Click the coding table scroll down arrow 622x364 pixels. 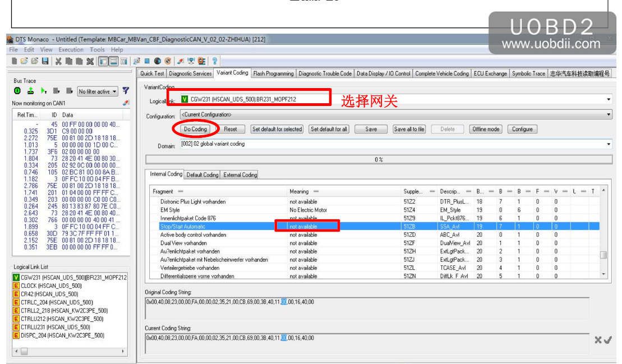tap(603, 274)
